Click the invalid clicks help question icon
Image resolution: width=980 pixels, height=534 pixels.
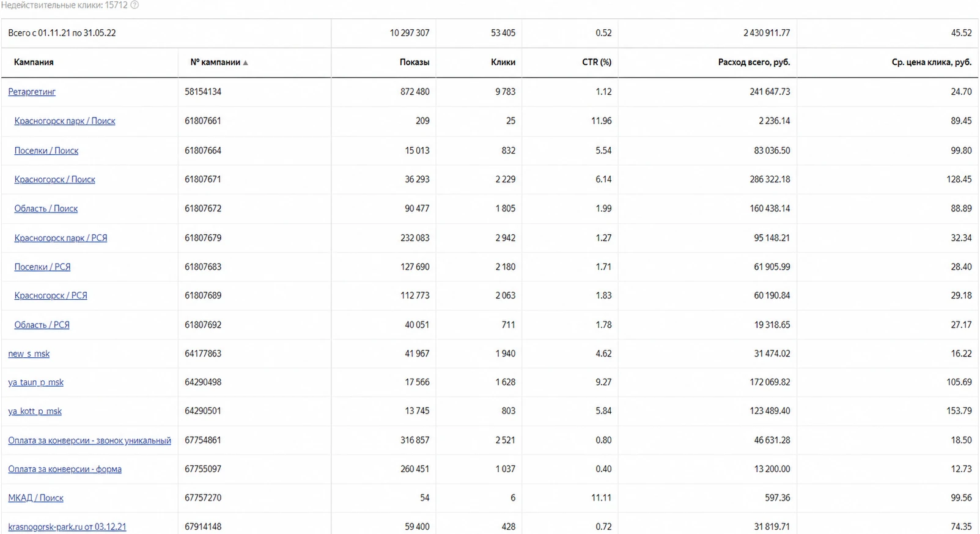point(134,5)
